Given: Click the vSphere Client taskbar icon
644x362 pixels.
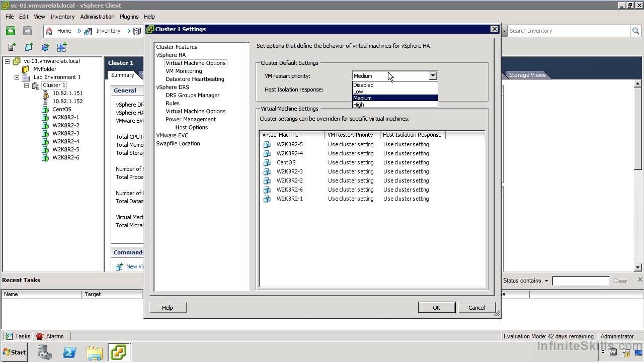Looking at the screenshot, I should tap(119, 352).
